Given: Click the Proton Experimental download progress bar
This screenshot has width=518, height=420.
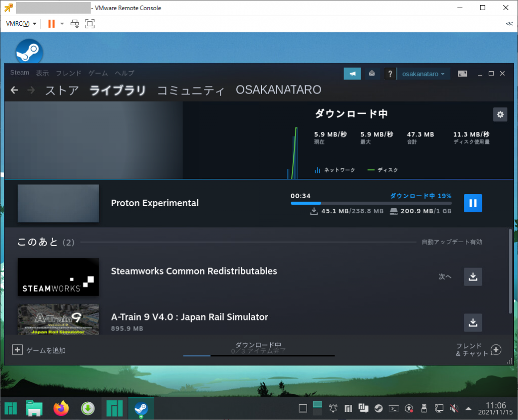Looking at the screenshot, I should pos(371,203).
